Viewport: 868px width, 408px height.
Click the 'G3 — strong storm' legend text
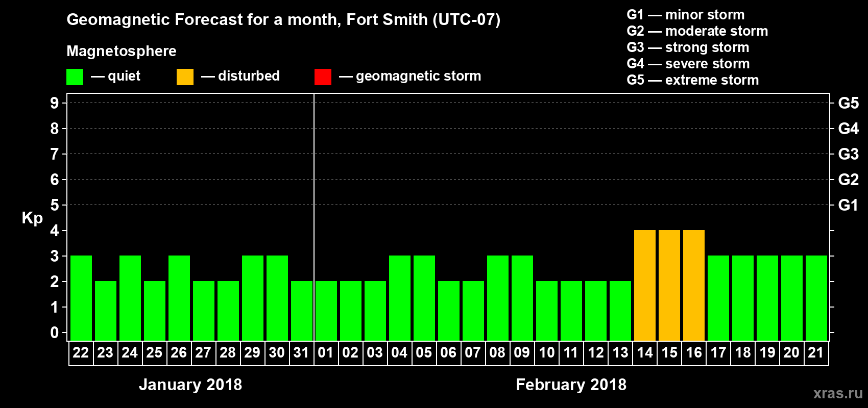tap(688, 47)
